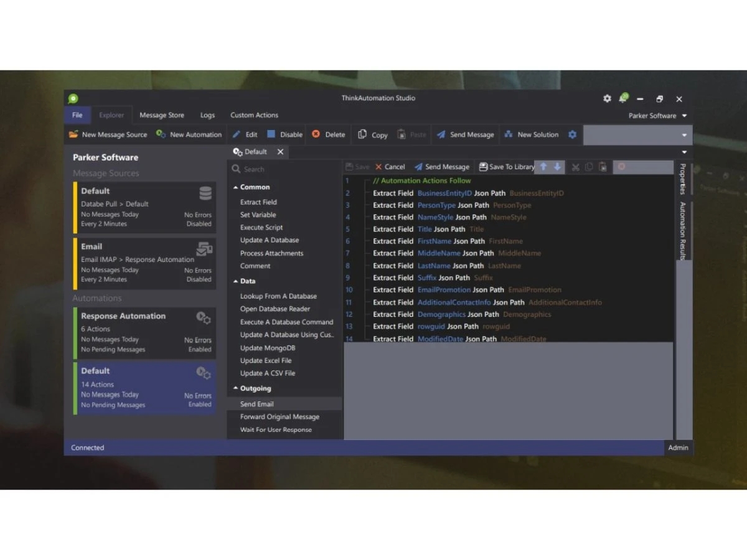
Task: Open the File menu
Action: pos(77,115)
